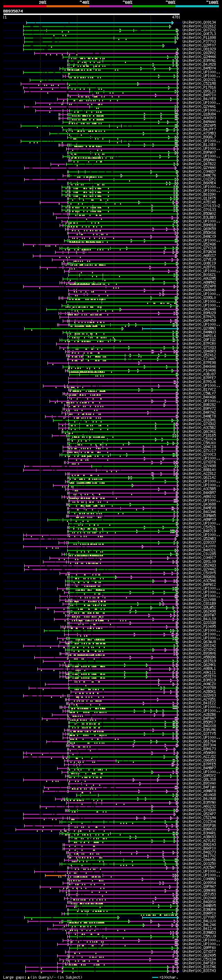Select the UniRef100_A7SMB3 label
222x980 pixels.
tap(199, 133)
